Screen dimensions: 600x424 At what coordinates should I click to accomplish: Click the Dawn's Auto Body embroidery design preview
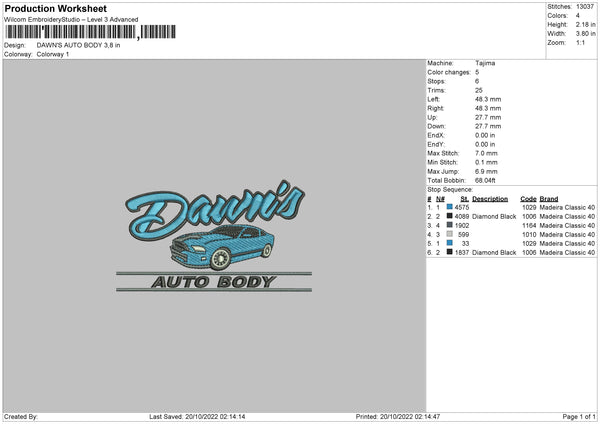[x=214, y=236]
